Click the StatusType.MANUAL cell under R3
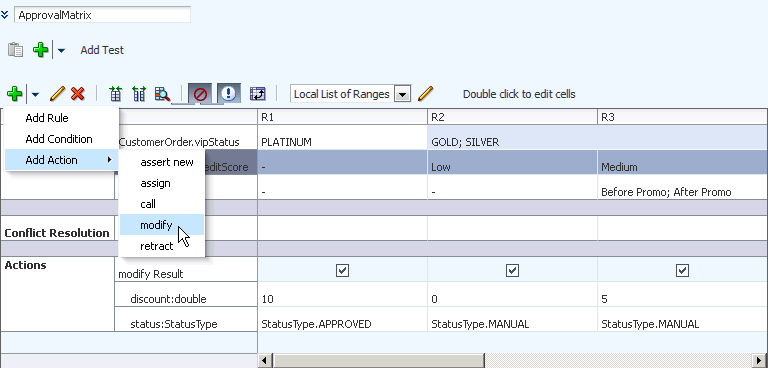 pos(682,319)
